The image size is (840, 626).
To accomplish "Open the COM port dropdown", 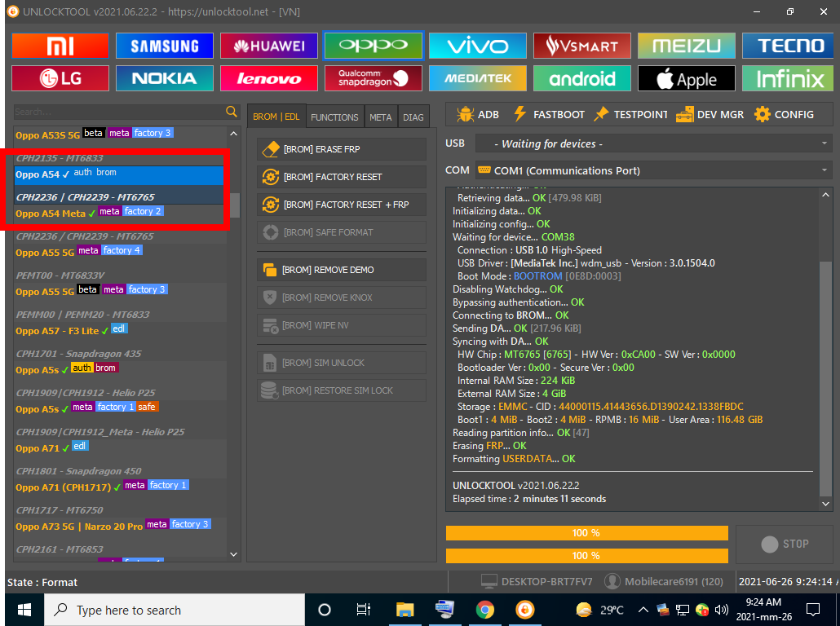I will tap(653, 170).
